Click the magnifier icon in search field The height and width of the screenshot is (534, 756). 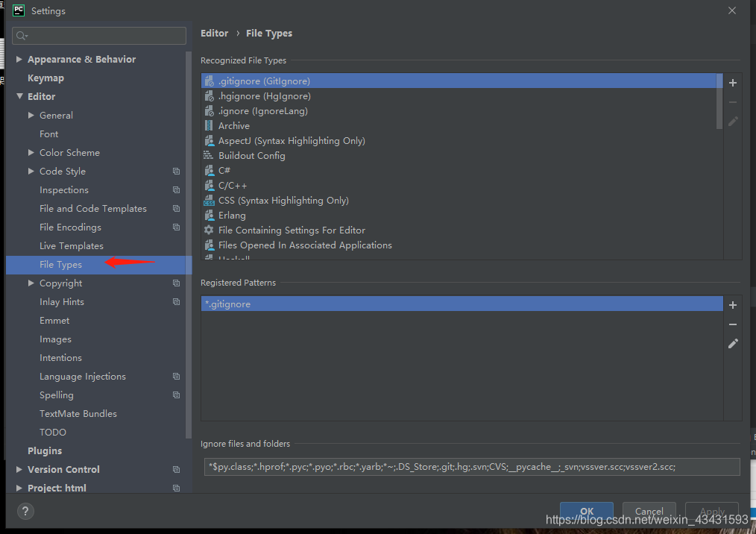[x=22, y=35]
